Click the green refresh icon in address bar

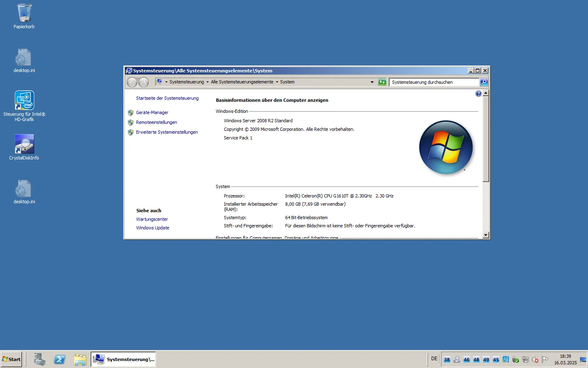tap(382, 82)
